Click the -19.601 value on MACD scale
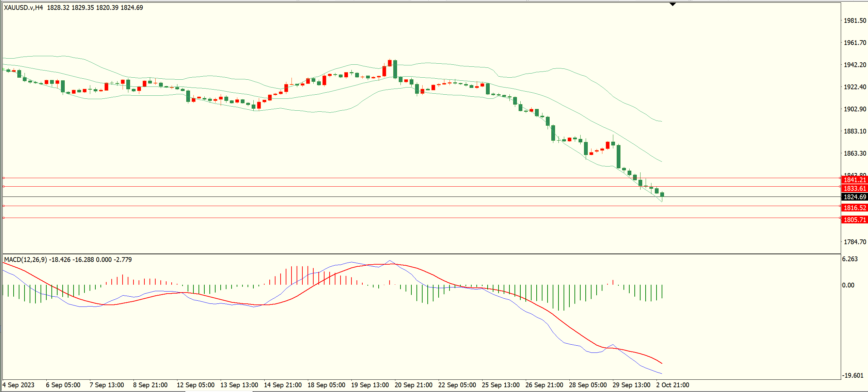The width and height of the screenshot is (868, 392). [x=853, y=375]
